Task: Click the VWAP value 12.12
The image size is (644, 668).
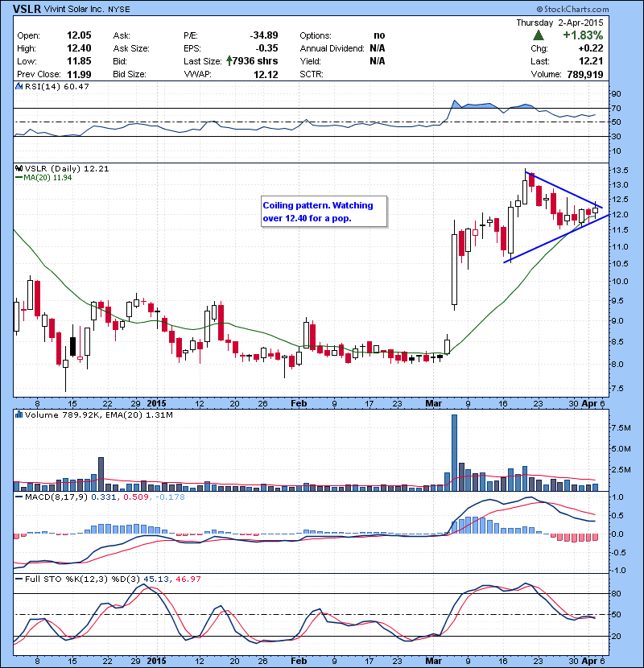Action: coord(266,75)
